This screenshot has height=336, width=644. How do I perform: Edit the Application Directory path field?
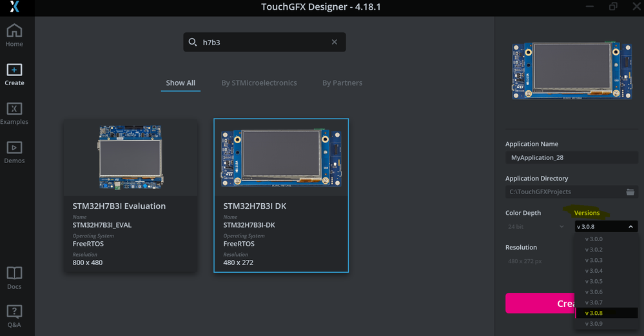[571, 192]
